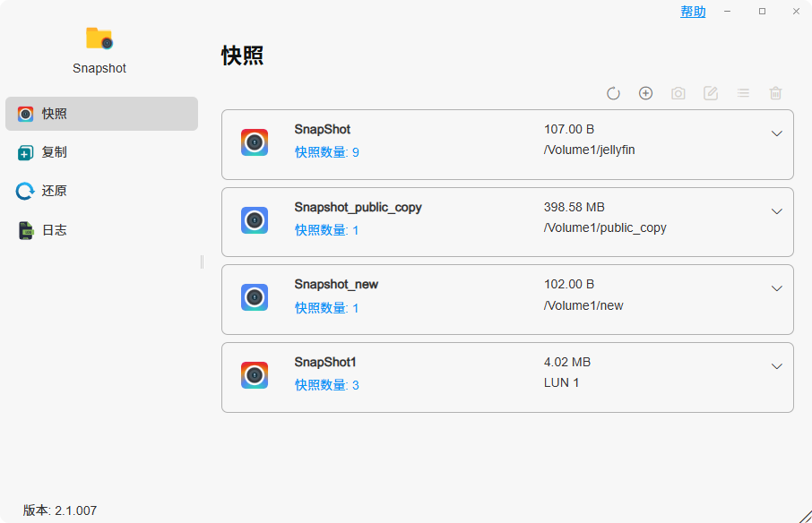Open the 帮助 help link

(x=693, y=11)
